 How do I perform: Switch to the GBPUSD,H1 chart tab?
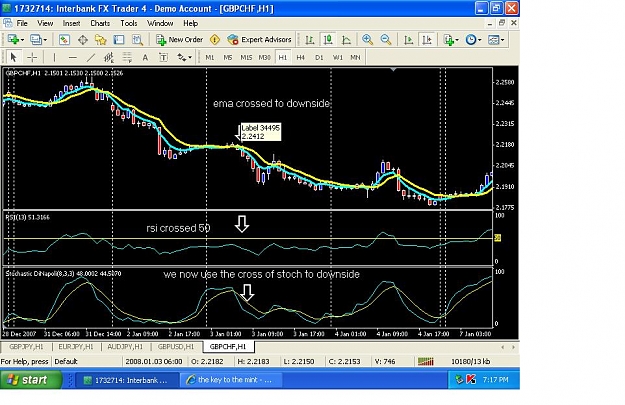click(x=176, y=347)
